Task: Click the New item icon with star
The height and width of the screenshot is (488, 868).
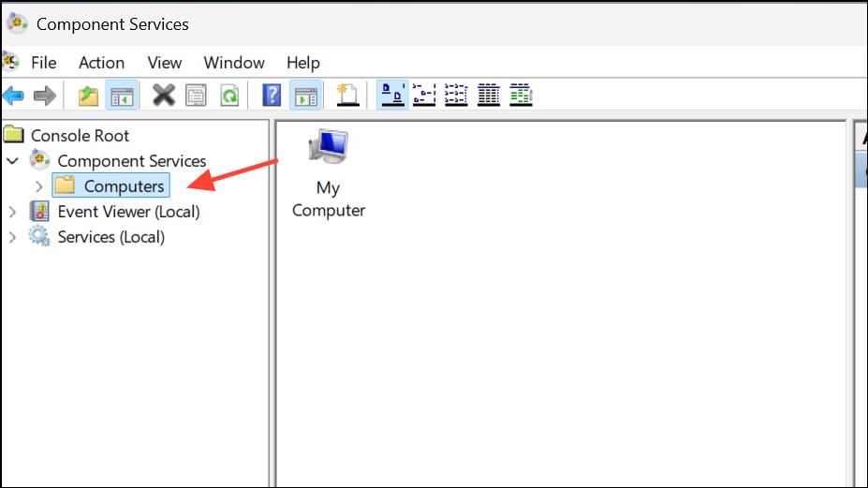Action: pyautogui.click(x=348, y=95)
